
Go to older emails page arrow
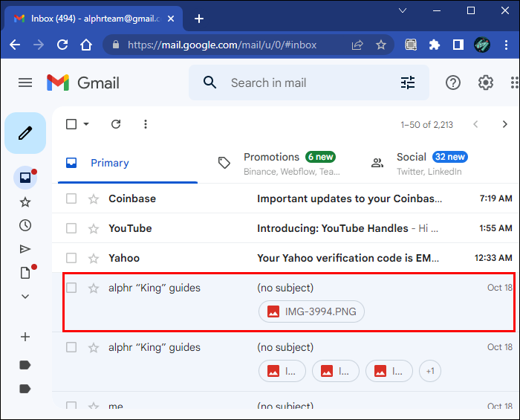point(504,124)
